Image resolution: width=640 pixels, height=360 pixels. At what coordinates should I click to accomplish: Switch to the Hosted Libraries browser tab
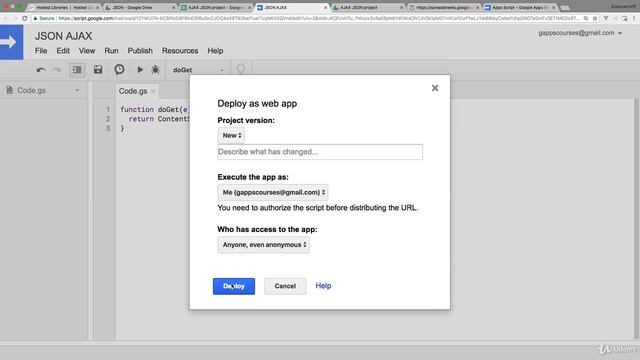[x=64, y=7]
